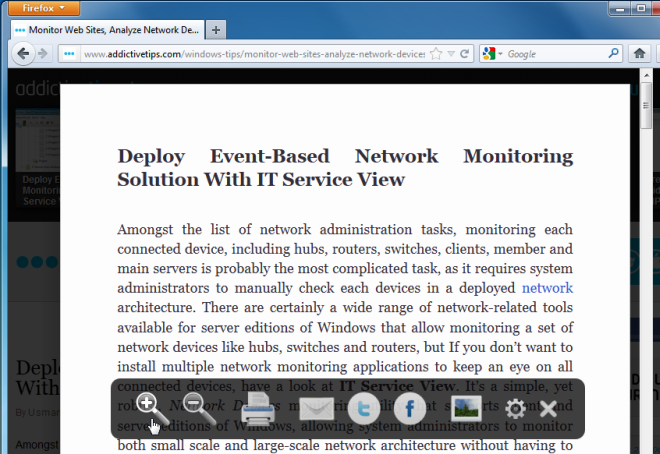Follow the 'network' hyperlink in article
The height and width of the screenshot is (454, 660).
coord(547,288)
